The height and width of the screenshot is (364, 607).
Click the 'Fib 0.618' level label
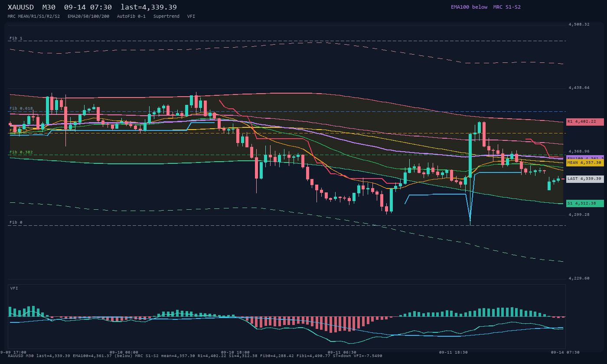pos(21,108)
